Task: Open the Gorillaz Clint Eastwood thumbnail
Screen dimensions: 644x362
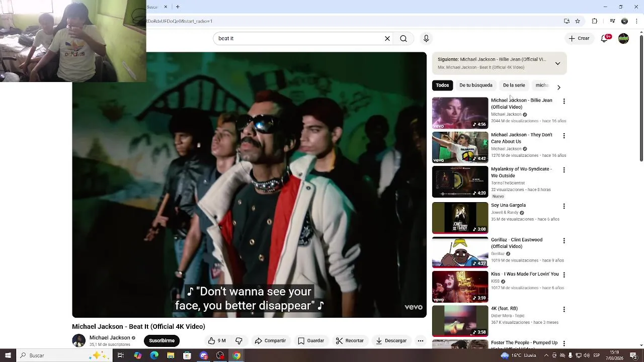Action: point(460,252)
